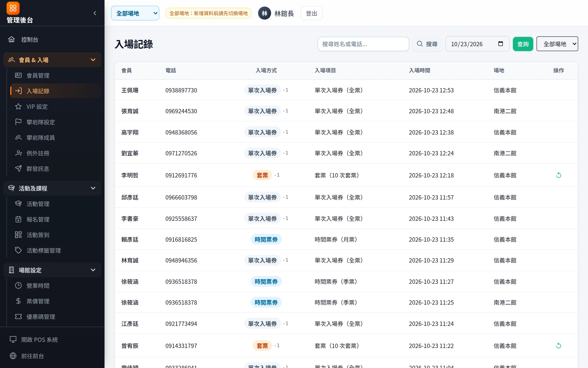Click member name 張育誠

(130, 111)
